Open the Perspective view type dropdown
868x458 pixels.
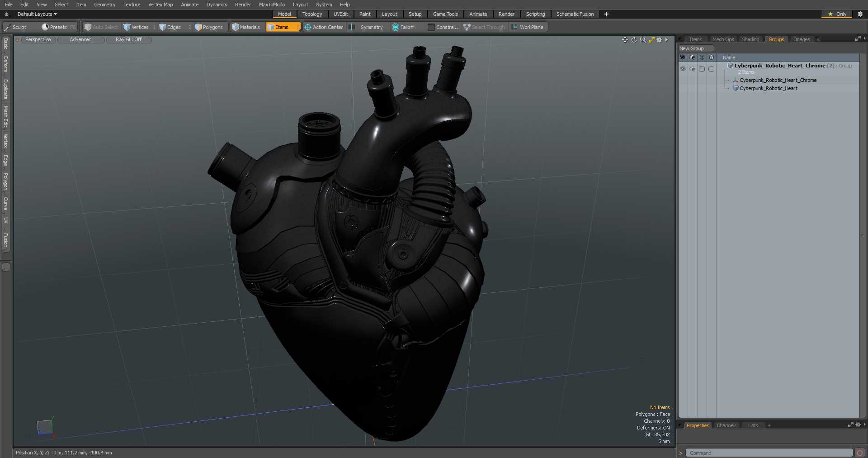38,40
